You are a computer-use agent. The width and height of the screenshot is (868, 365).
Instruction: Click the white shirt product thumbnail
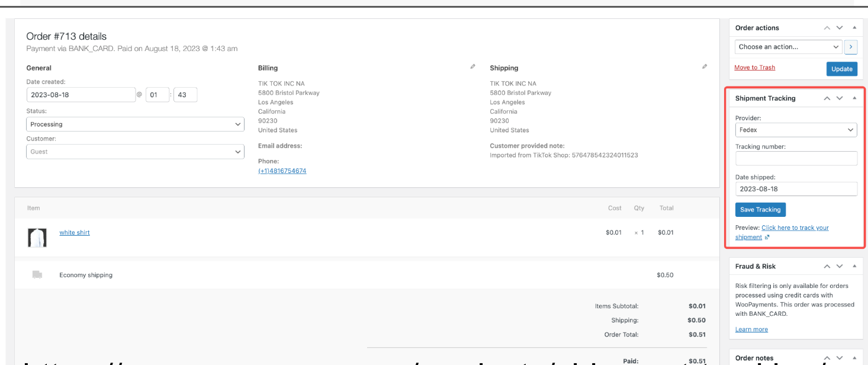37,238
